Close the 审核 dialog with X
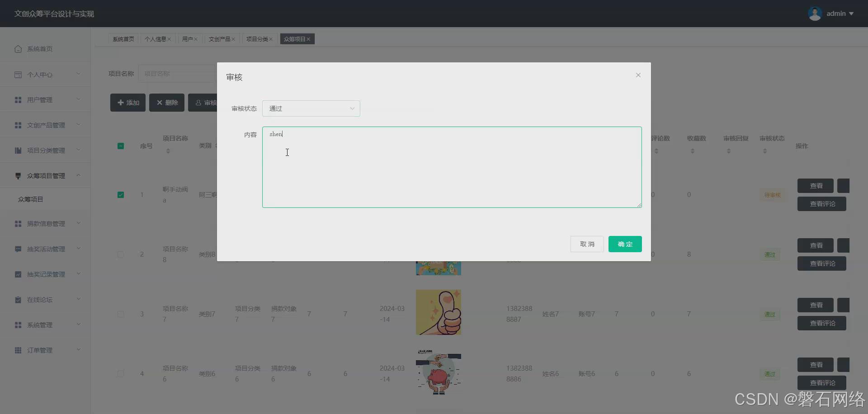The height and width of the screenshot is (414, 868). (638, 75)
